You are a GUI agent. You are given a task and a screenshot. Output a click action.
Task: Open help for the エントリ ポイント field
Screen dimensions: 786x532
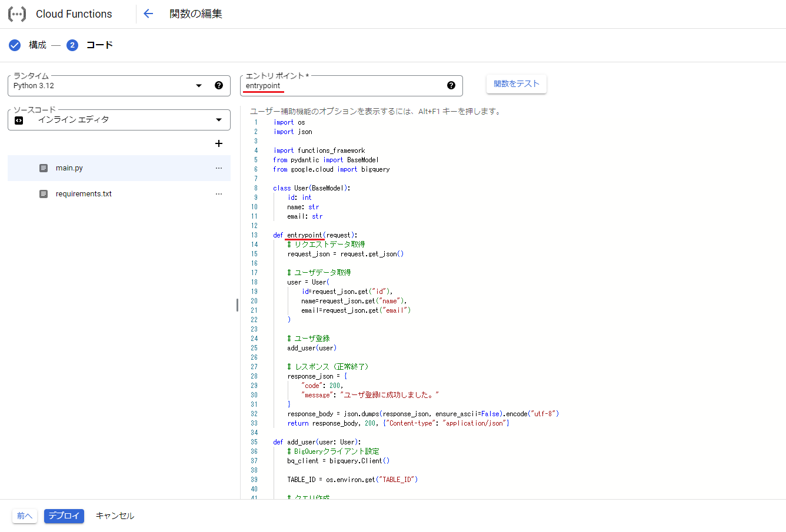[x=451, y=85]
